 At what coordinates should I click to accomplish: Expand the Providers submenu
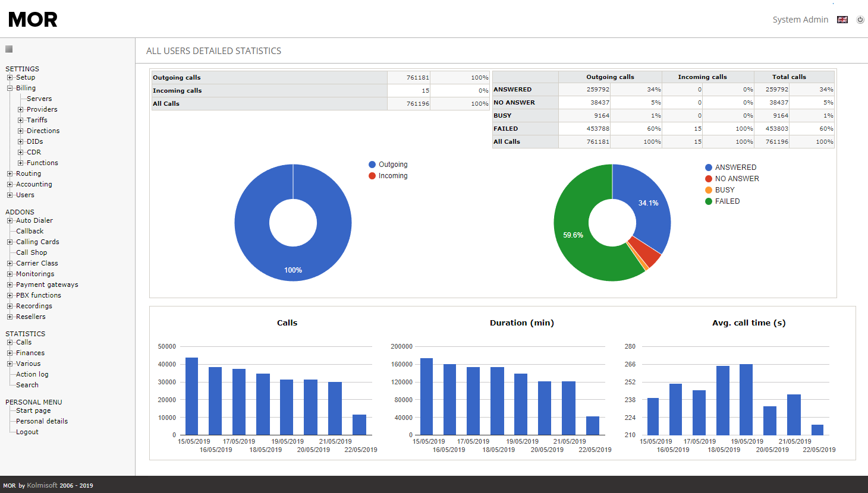click(x=20, y=109)
